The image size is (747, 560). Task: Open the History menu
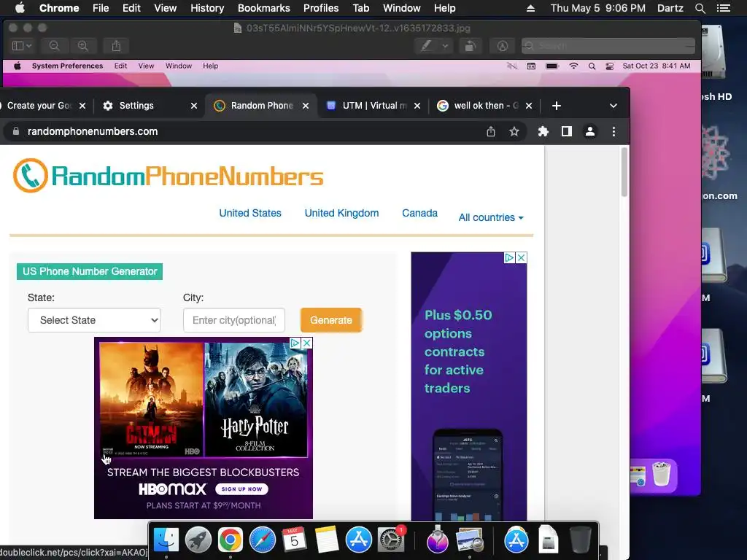point(207,8)
